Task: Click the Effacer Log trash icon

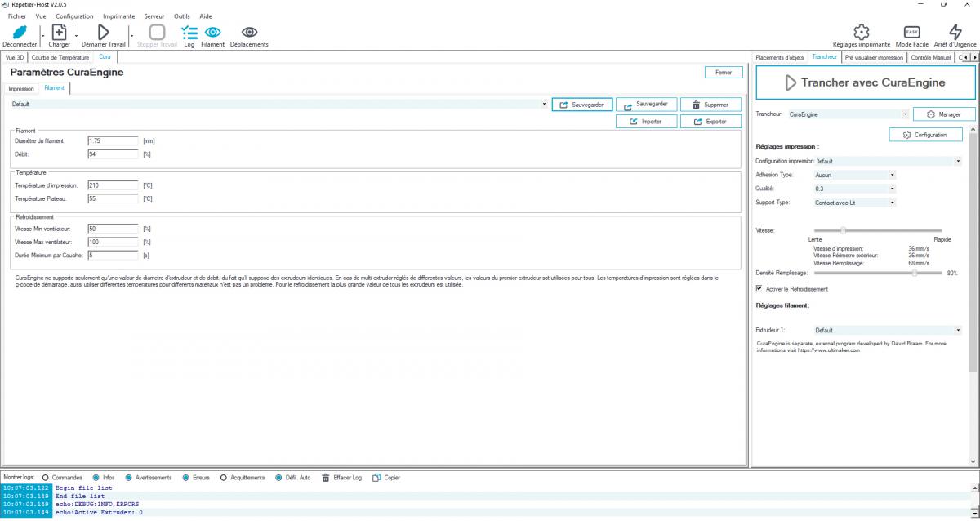Action: pos(327,478)
